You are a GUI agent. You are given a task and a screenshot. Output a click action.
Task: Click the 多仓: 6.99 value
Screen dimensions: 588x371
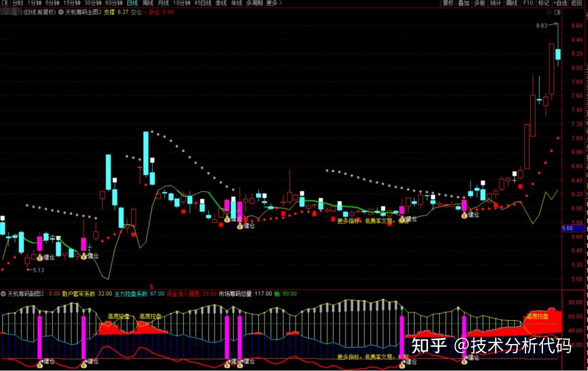click(161, 12)
